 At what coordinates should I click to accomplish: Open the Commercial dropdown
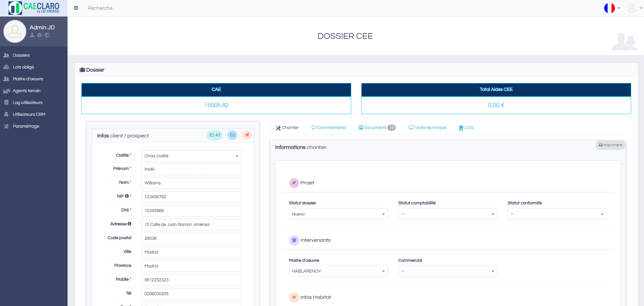(447, 271)
